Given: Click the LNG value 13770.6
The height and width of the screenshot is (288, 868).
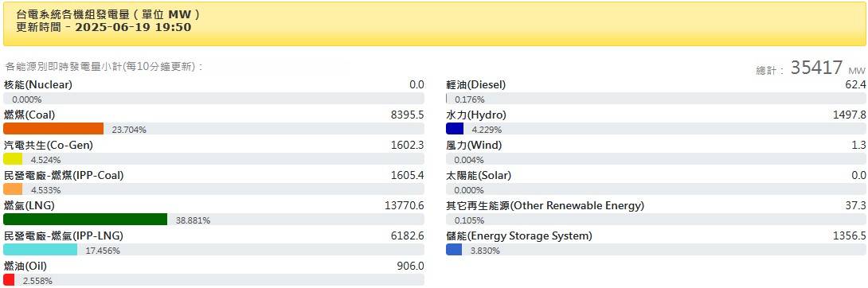Looking at the screenshot, I should tap(405, 205).
